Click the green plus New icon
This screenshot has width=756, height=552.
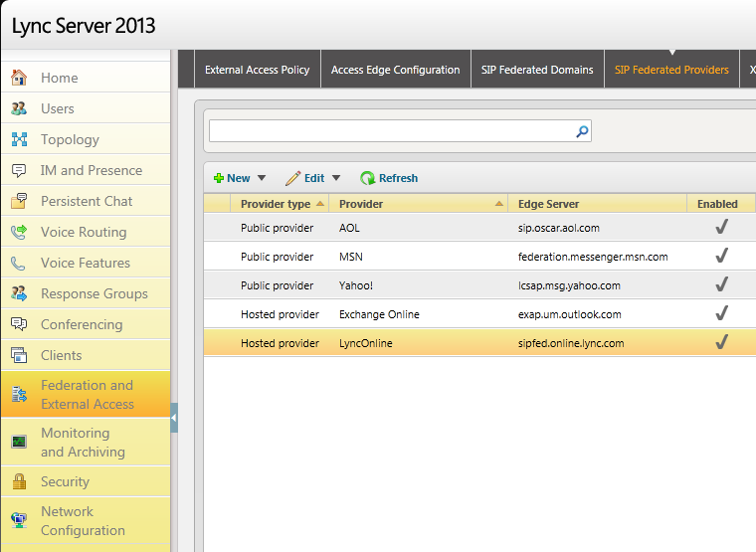pyautogui.click(x=219, y=178)
